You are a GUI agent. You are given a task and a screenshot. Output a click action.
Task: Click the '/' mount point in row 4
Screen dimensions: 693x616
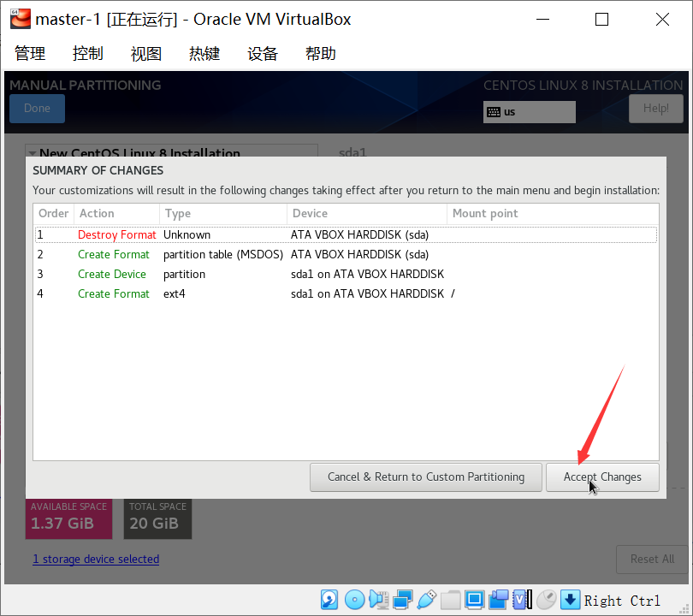(453, 293)
